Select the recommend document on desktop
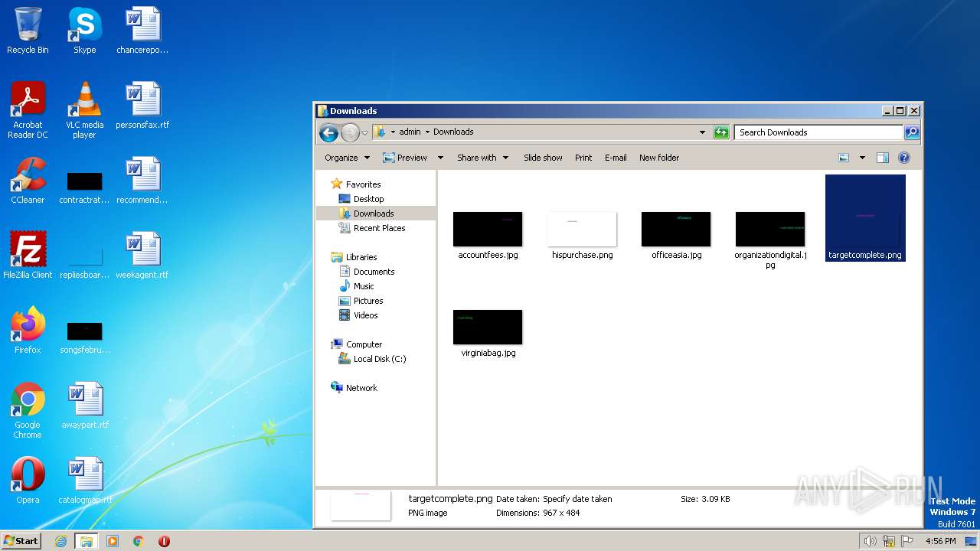Image resolution: width=980 pixels, height=551 pixels. 142,181
